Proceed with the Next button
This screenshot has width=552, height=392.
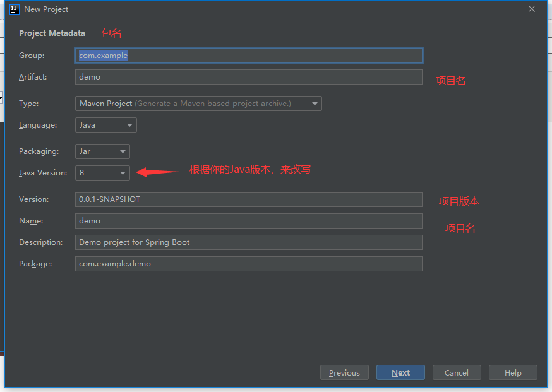tap(400, 372)
